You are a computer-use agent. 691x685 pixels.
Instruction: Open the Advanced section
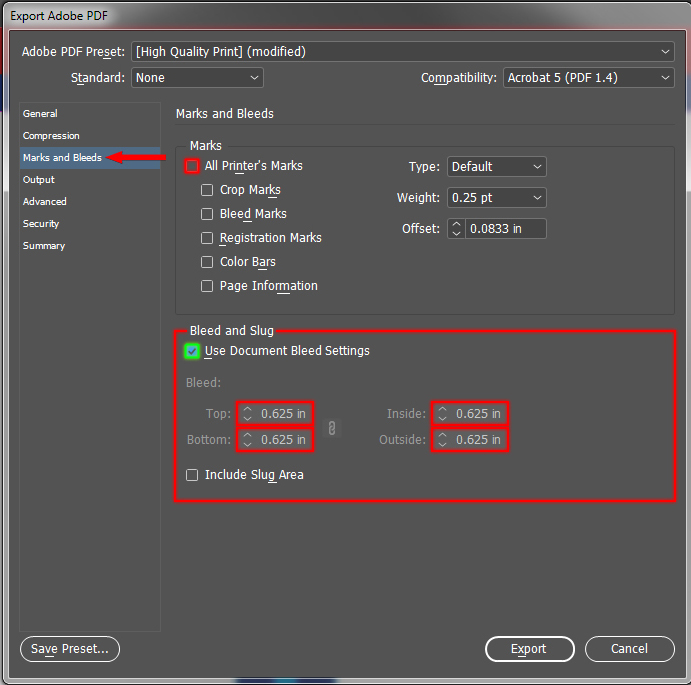(x=90, y=202)
